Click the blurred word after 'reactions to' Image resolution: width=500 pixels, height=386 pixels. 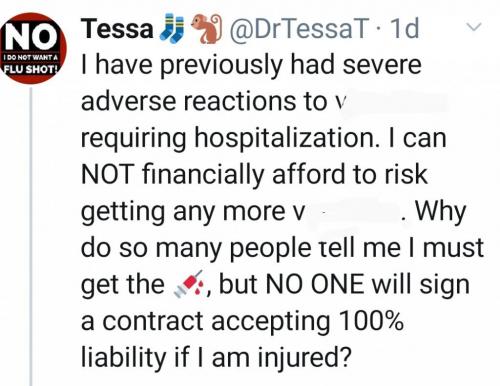coord(395,103)
